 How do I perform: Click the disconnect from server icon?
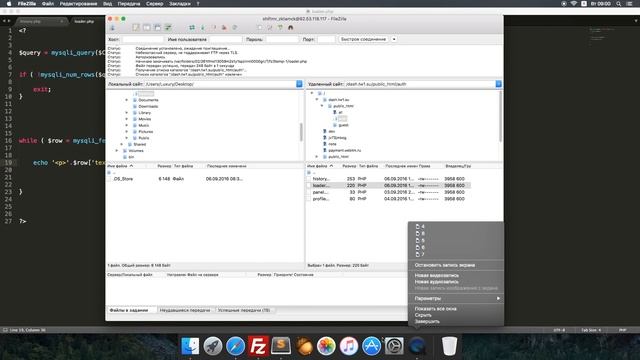[224, 27]
